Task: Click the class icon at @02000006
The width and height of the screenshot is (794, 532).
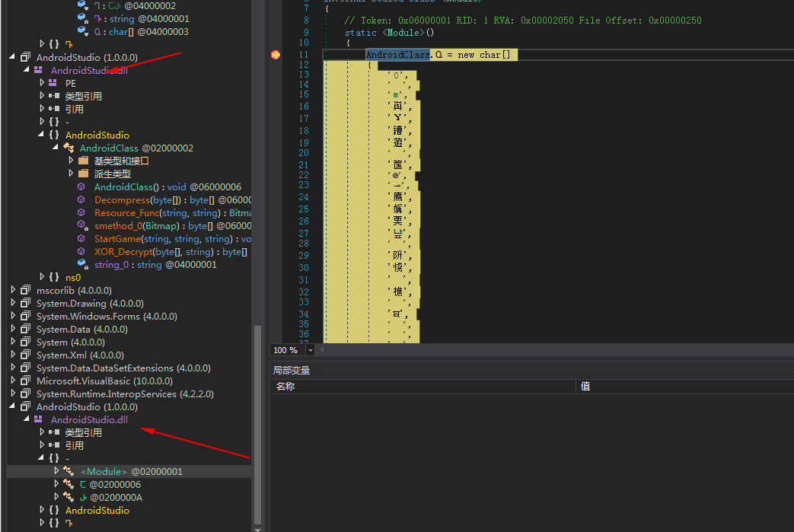Action: pos(69,484)
